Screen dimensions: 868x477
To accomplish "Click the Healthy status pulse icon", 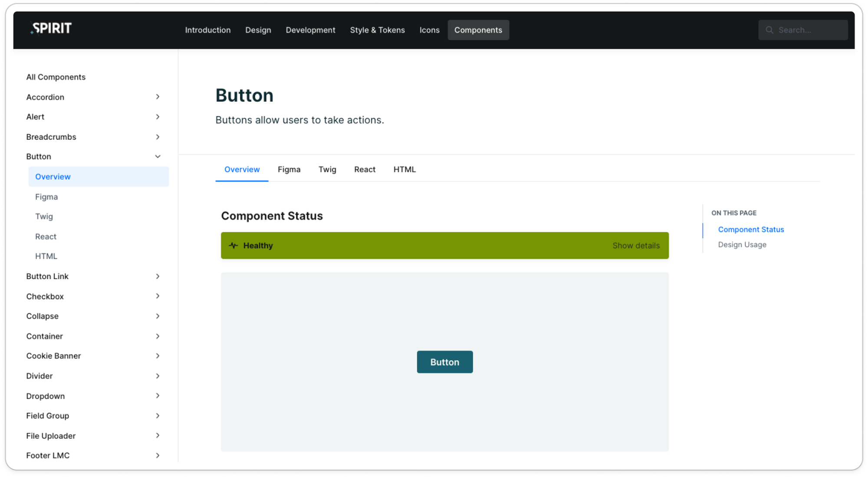I will pos(233,246).
